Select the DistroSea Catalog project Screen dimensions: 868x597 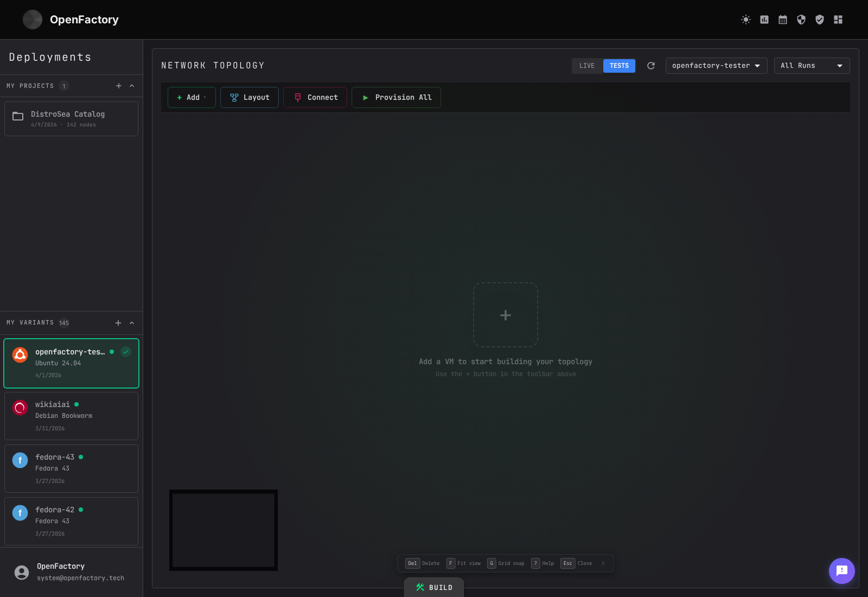click(x=71, y=118)
